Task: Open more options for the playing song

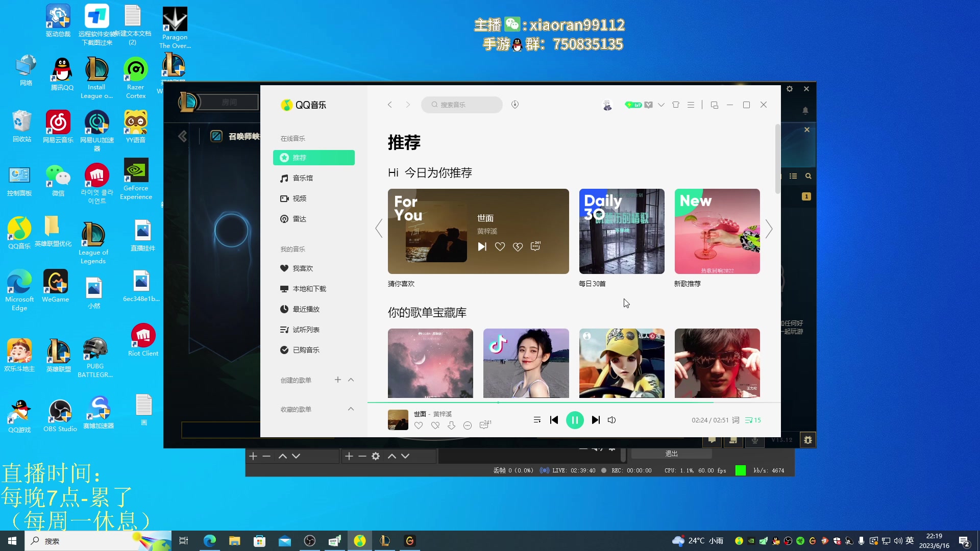Action: 468,425
